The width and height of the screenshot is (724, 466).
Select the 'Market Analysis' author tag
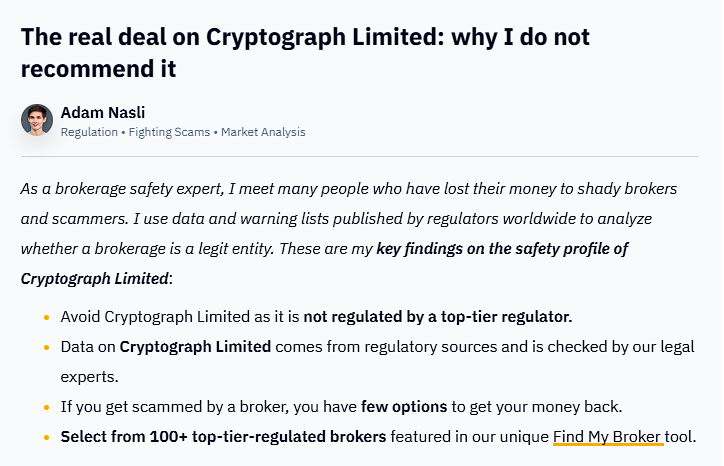263,132
